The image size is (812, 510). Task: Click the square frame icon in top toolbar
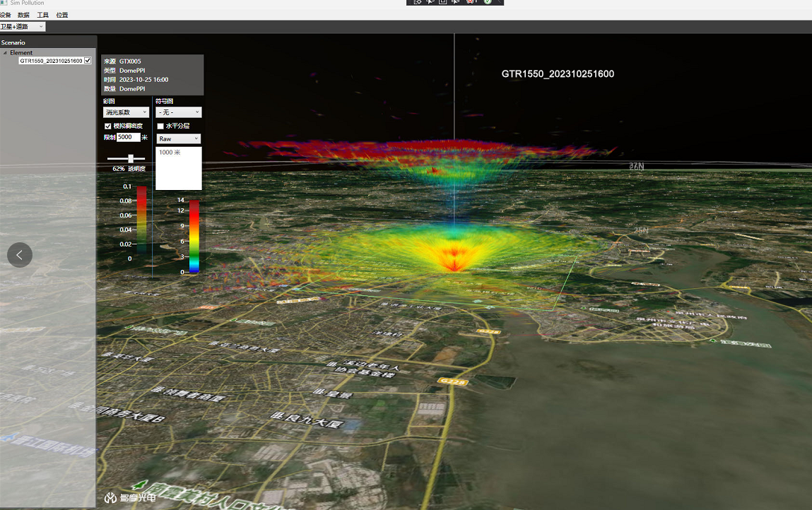pos(443,2)
